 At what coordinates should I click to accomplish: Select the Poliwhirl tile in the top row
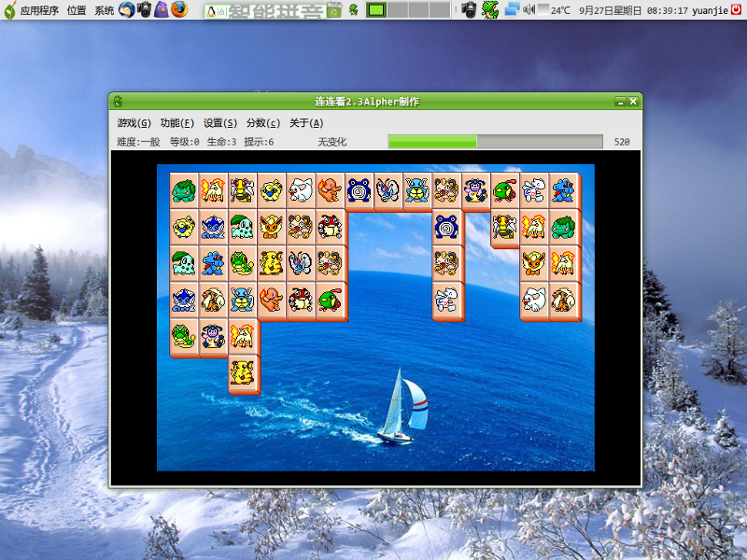(x=359, y=190)
